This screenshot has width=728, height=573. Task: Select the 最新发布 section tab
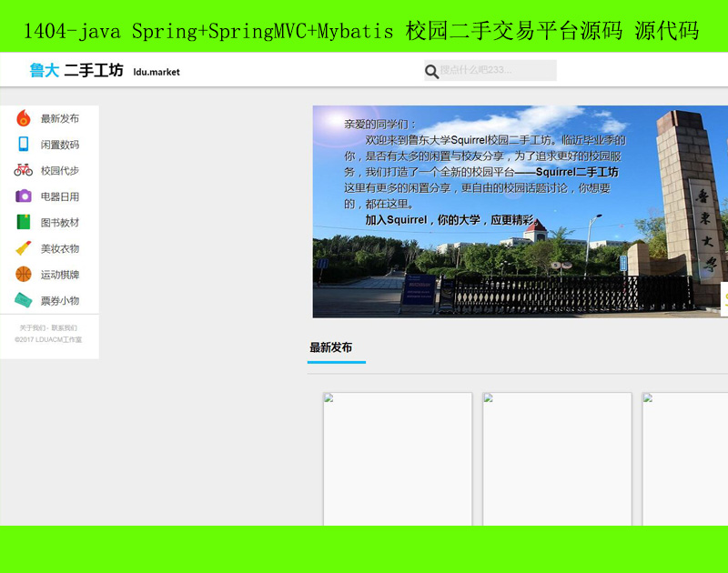(331, 347)
